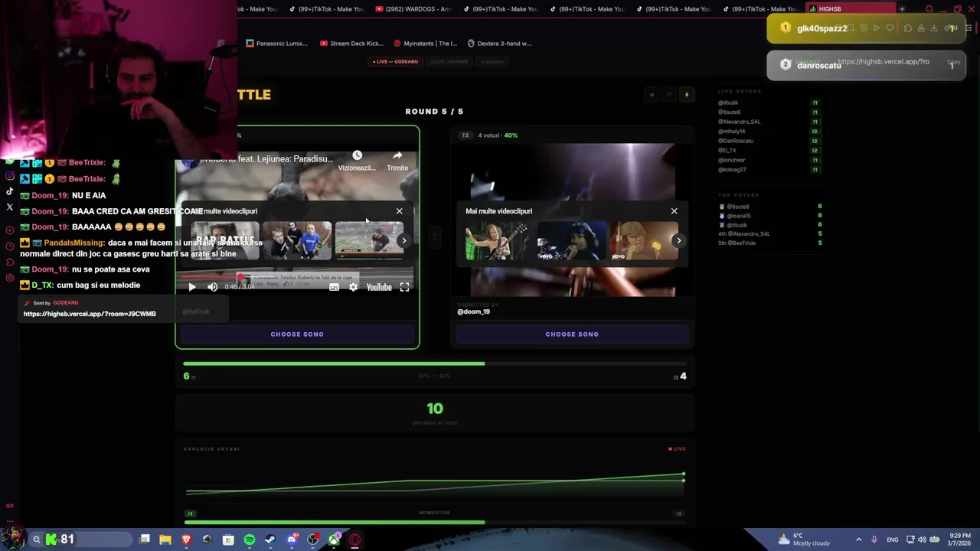
Task: Open File Explorer from the taskbar
Action: (165, 540)
